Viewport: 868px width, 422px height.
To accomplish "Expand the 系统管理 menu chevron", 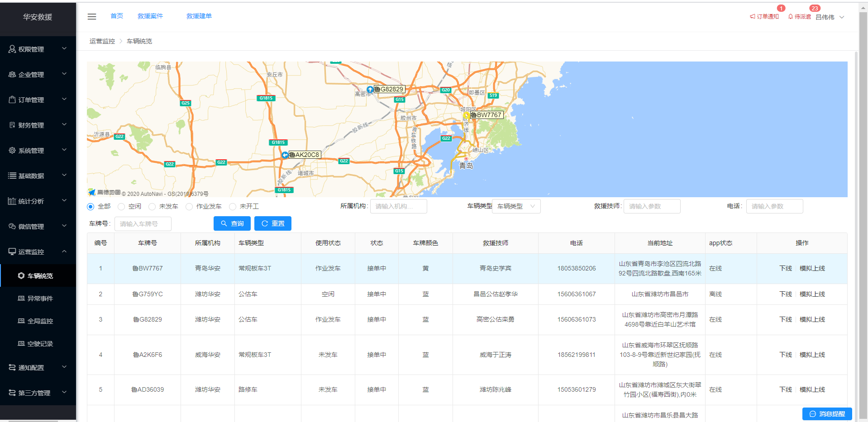I will click(64, 150).
